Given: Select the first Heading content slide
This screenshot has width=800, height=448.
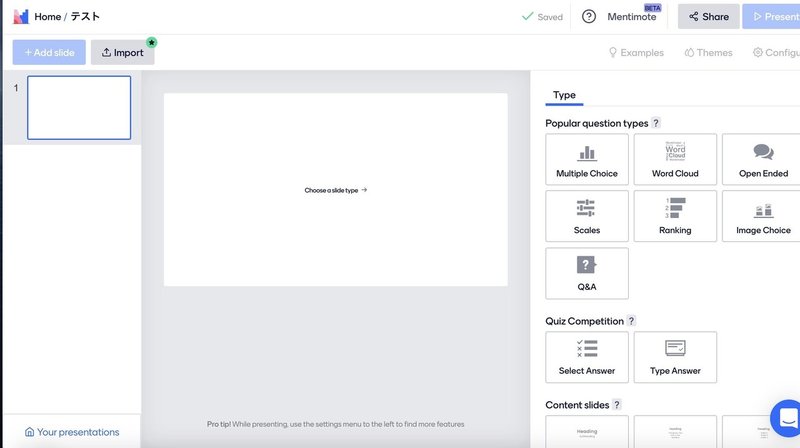Looking at the screenshot, I should point(587,432).
